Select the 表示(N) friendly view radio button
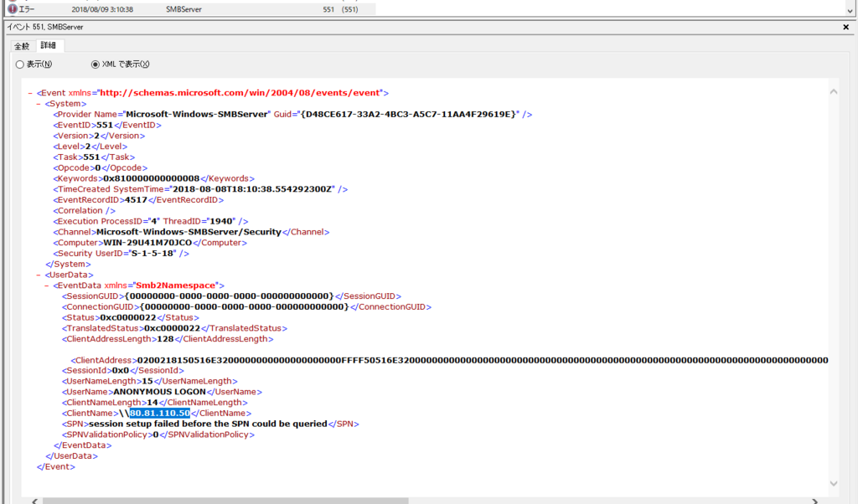The image size is (858, 504). coord(20,64)
